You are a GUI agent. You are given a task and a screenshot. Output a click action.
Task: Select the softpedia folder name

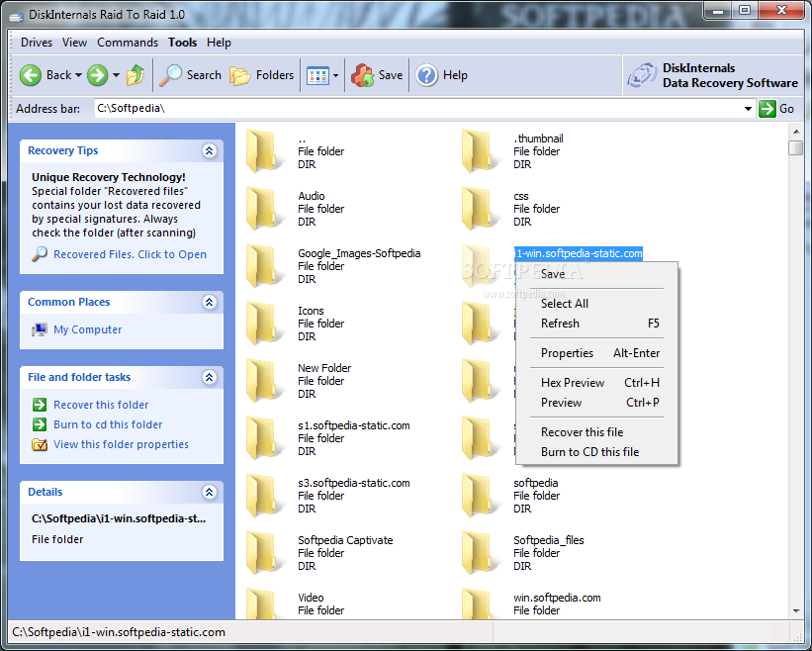tap(535, 483)
